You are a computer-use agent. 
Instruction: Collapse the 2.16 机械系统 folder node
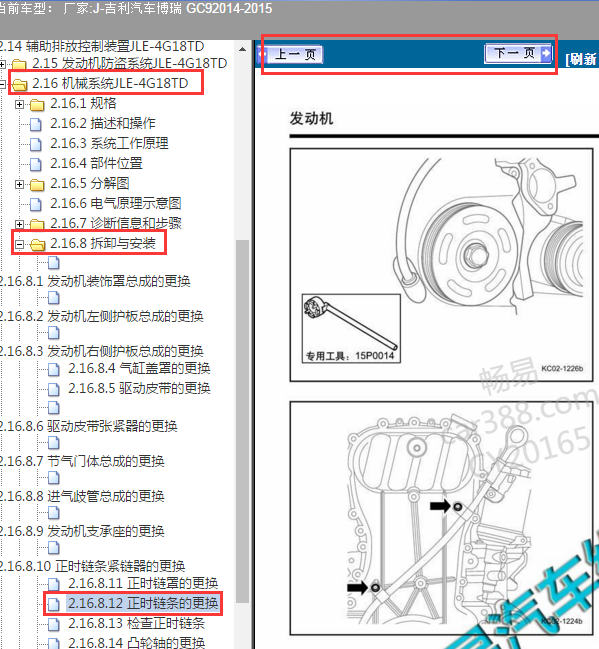2,84
